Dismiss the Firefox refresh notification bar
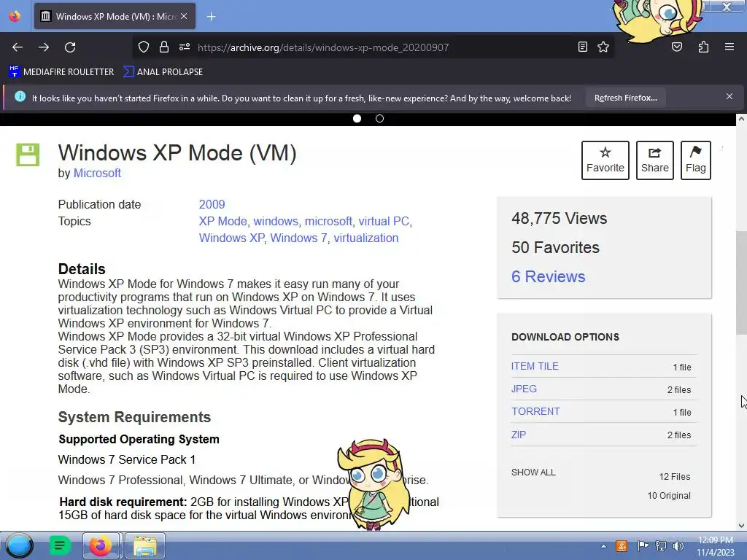Viewport: 747px width, 560px height. (729, 97)
